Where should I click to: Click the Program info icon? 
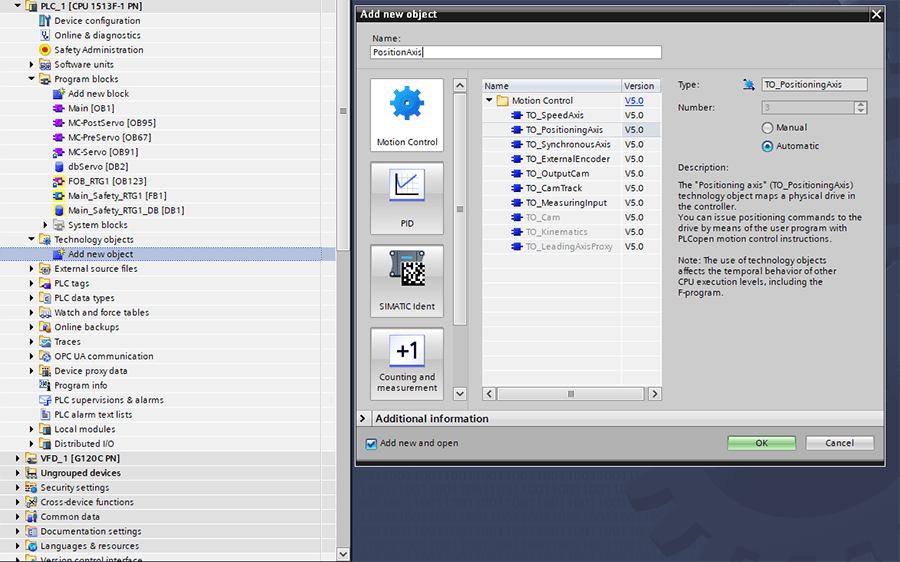click(x=45, y=385)
